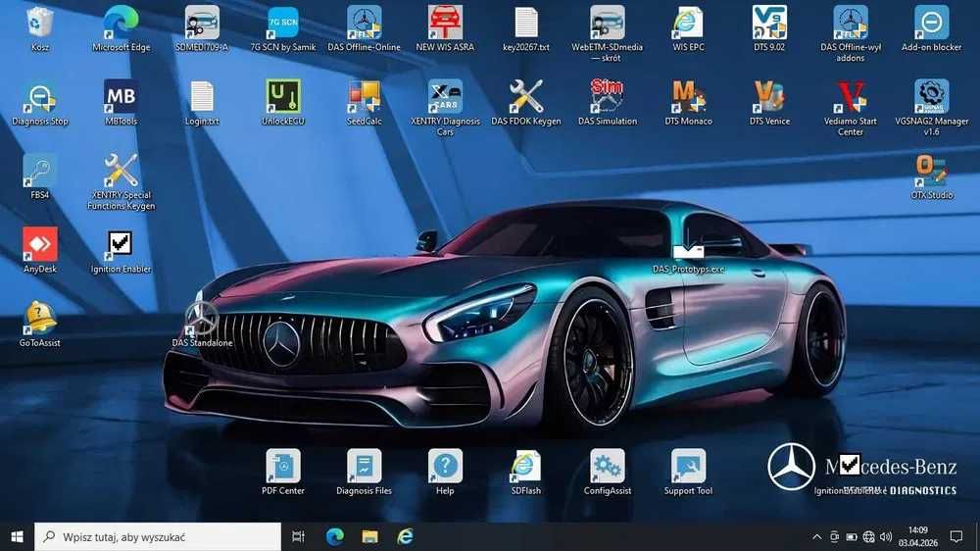The width and height of the screenshot is (980, 551).
Task: Launch Microsoft Edge desktop shortcut
Action: click(121, 23)
